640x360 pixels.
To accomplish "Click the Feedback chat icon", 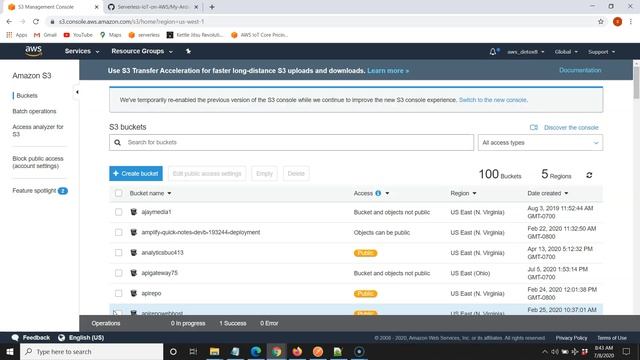I will 16,338.
